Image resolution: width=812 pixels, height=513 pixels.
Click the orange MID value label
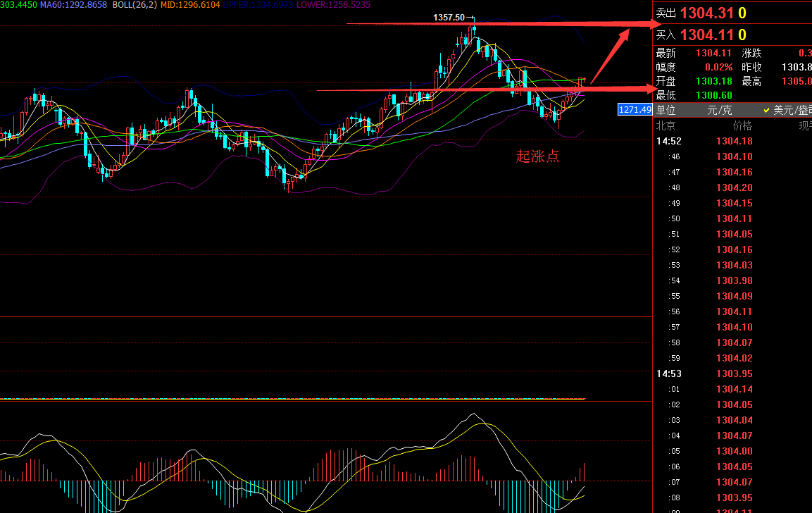coord(190,5)
